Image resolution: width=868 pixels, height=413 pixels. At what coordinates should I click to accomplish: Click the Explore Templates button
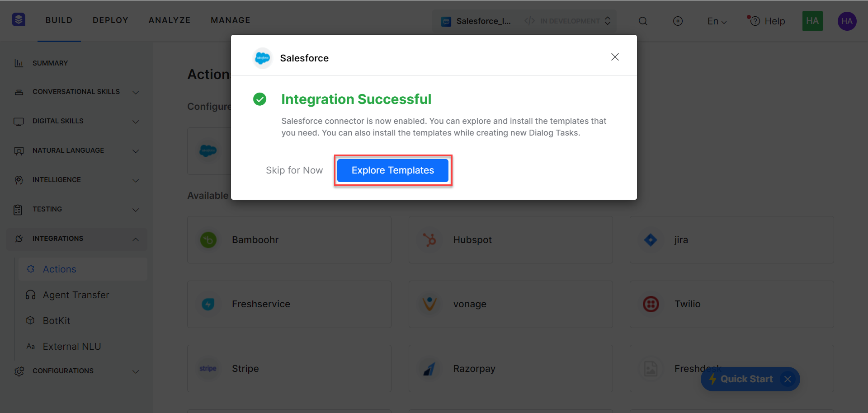point(393,170)
